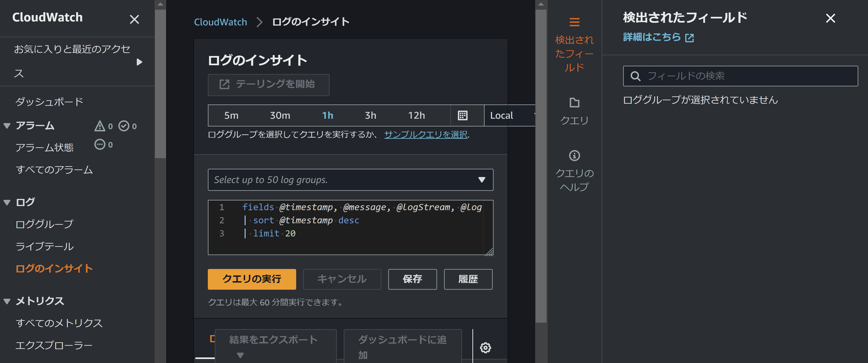Screen dimensions: 868x363
Task: Select the 3h time range
Action: (370, 115)
